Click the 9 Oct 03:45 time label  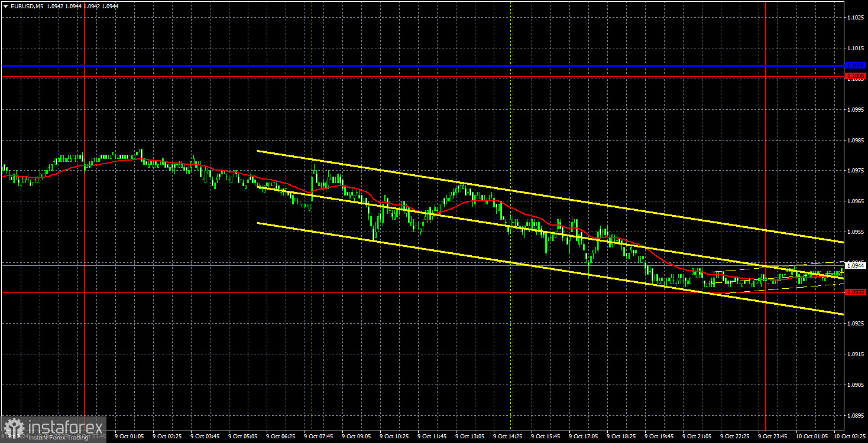pos(205,437)
